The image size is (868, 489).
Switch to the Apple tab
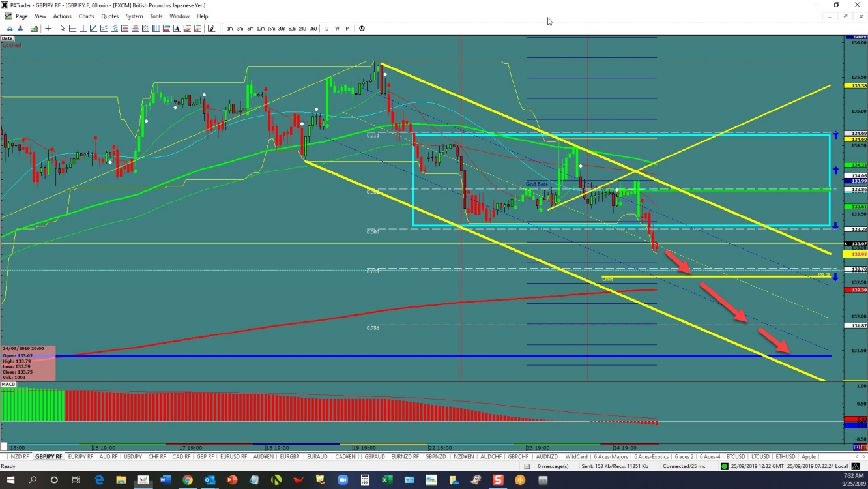click(x=809, y=456)
